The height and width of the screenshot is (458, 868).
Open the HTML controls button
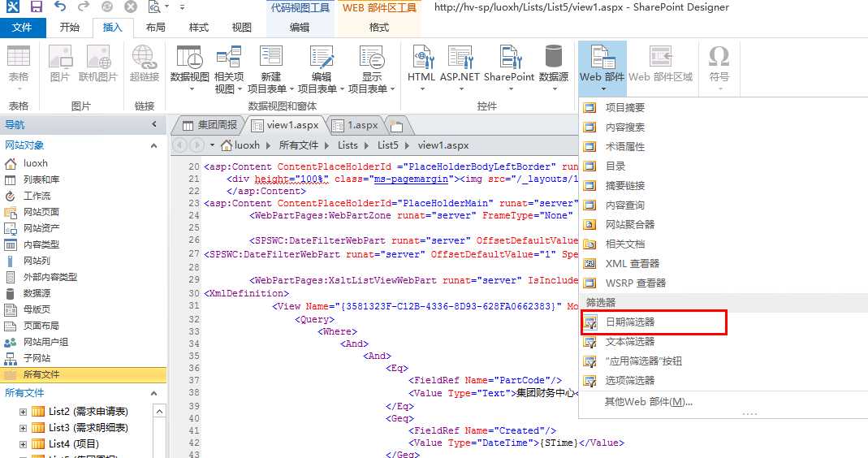421,69
